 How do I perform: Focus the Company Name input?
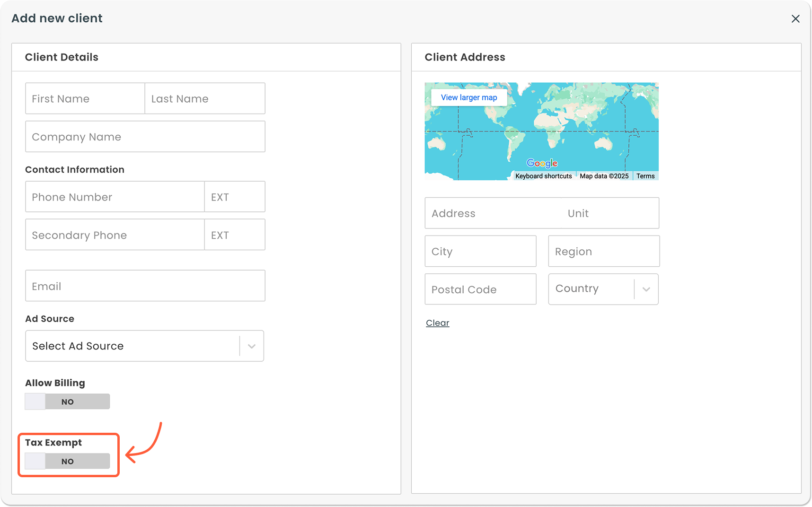click(145, 137)
